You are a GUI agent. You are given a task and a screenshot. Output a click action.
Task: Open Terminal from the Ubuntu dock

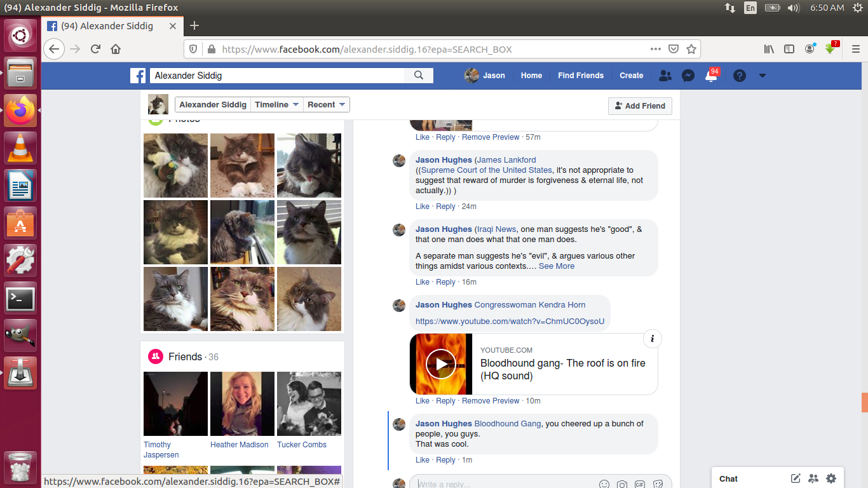pos(22,299)
